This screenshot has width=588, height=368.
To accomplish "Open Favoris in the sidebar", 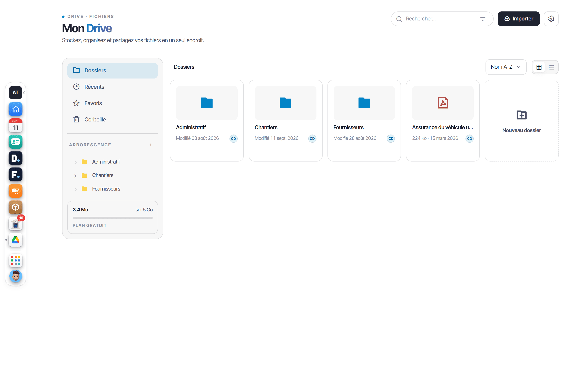I will [112, 103].
